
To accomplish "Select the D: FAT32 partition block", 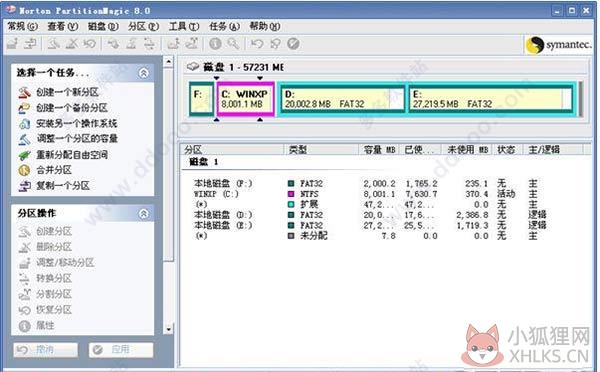I will click(342, 99).
